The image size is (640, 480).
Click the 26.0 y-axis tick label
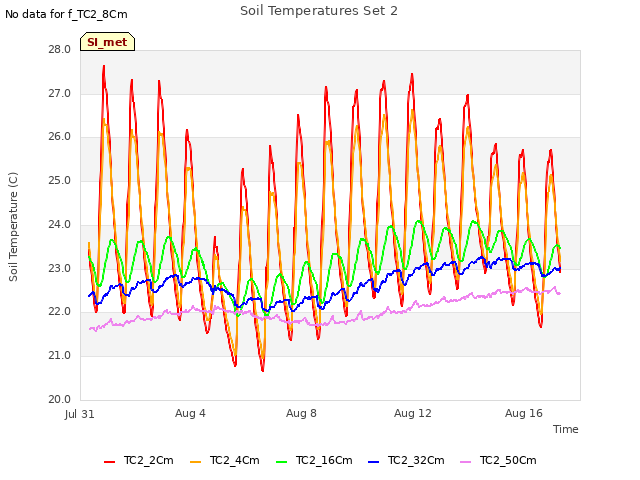coord(59,137)
